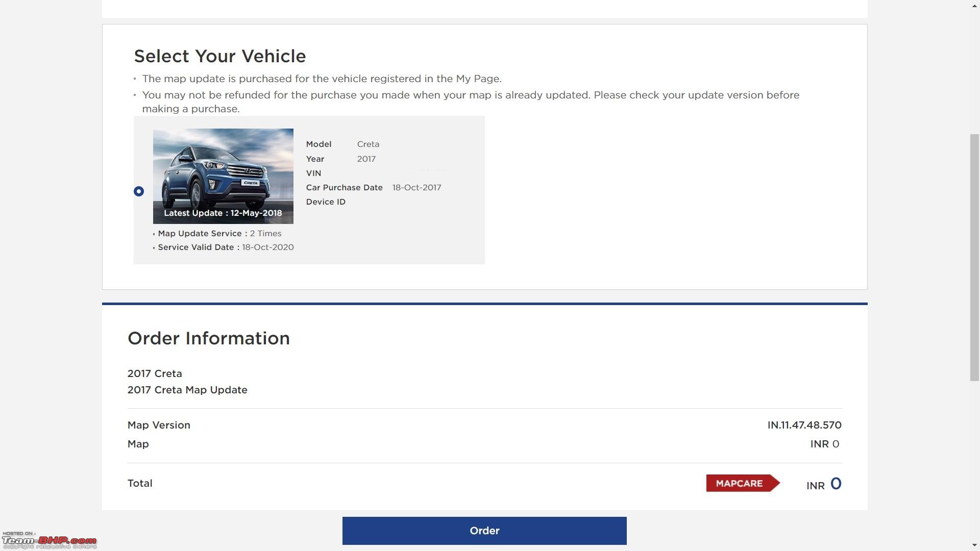Click the scrollbar up arrow
The image size is (980, 551).
coord(975,5)
